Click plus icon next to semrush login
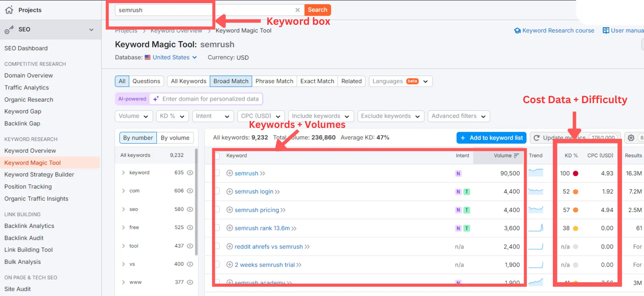 pos(230,191)
